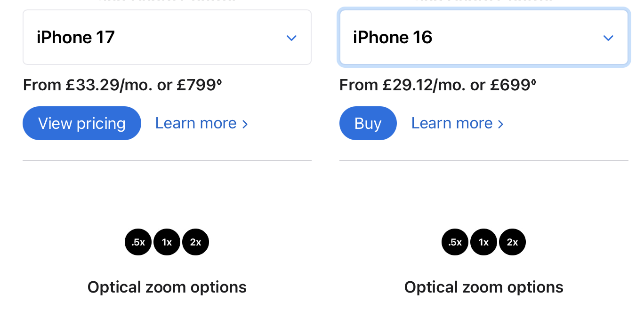644x333 pixels.
Task: Click the chevron arrow in iPhone 16 selector
Action: (608, 38)
